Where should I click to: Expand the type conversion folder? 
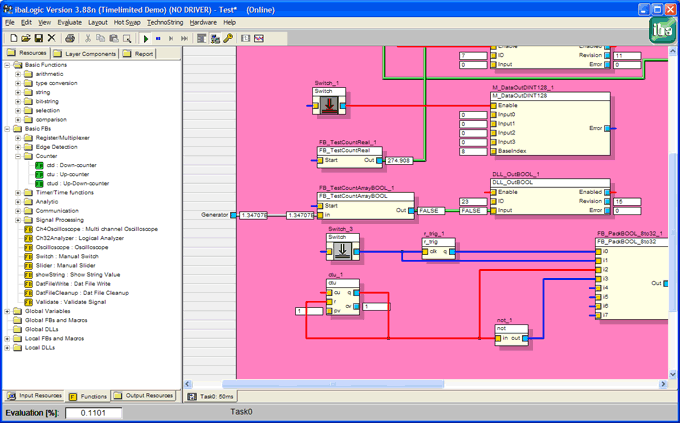tap(18, 83)
